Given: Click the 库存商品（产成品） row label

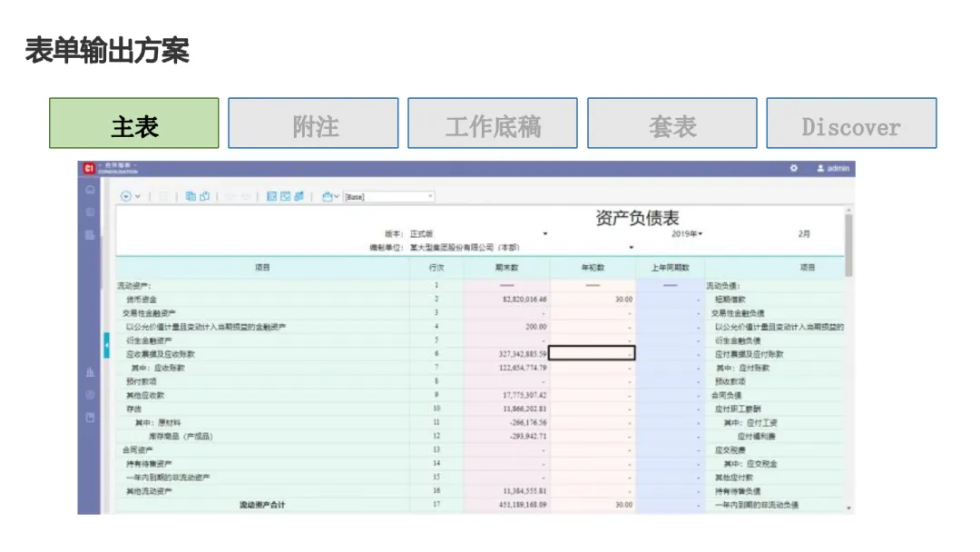Looking at the screenshot, I should tap(181, 437).
